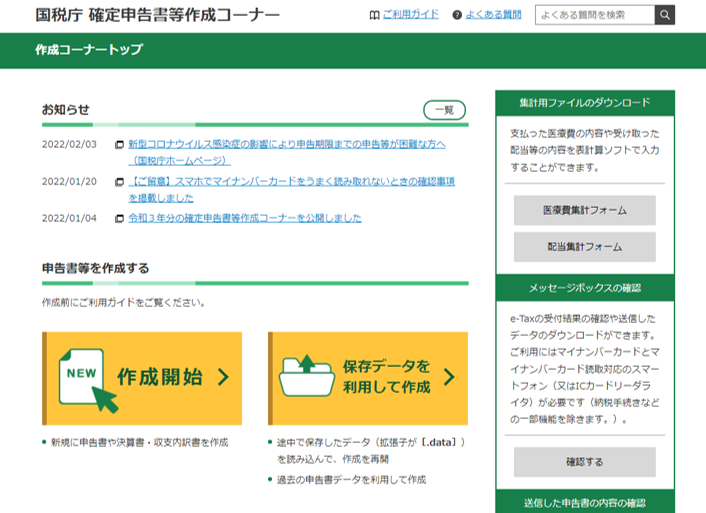The image size is (706, 513).
Task: Click external link icon beside 2022/01/04 news
Action: pos(120,218)
